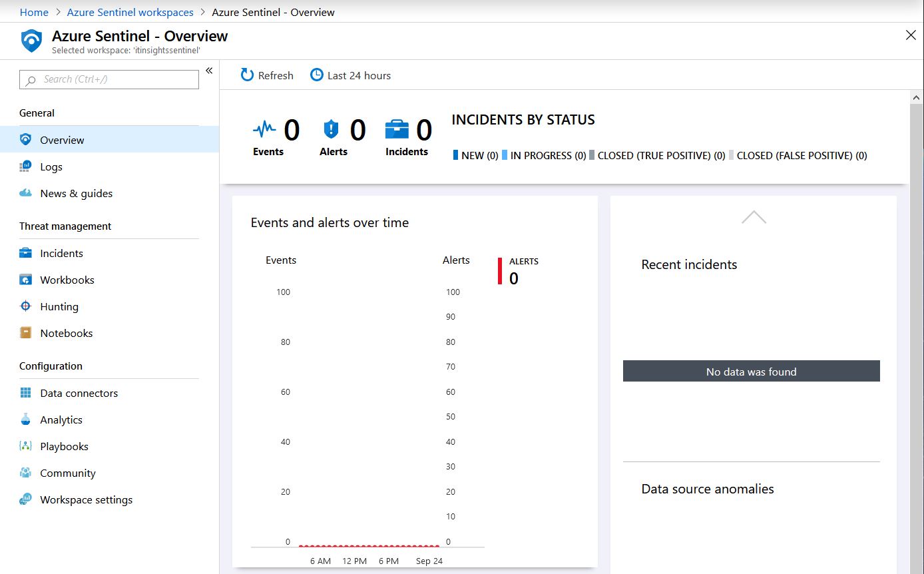Viewport: 924px width, 574px height.
Task: Click the NEW (0) legend color swatch
Action: [x=455, y=155]
